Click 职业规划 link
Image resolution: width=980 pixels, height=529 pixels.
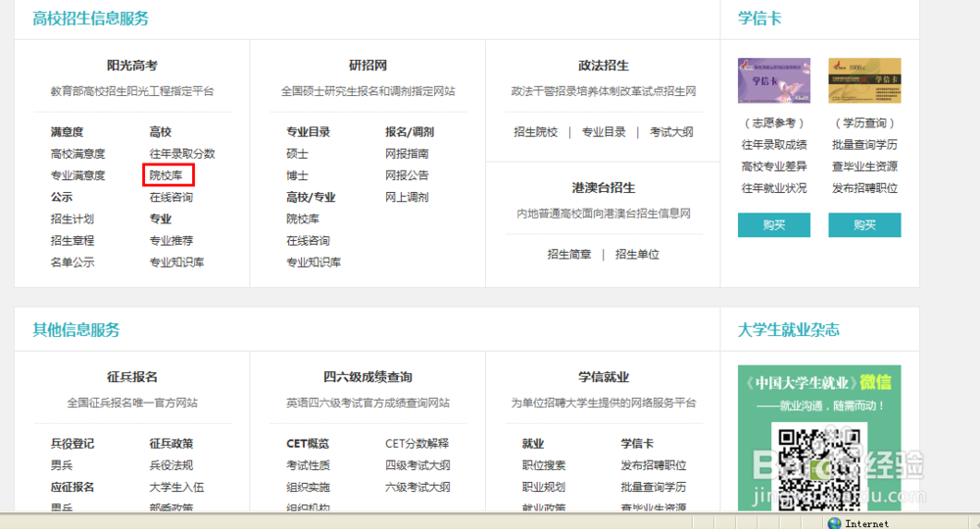[543, 487]
